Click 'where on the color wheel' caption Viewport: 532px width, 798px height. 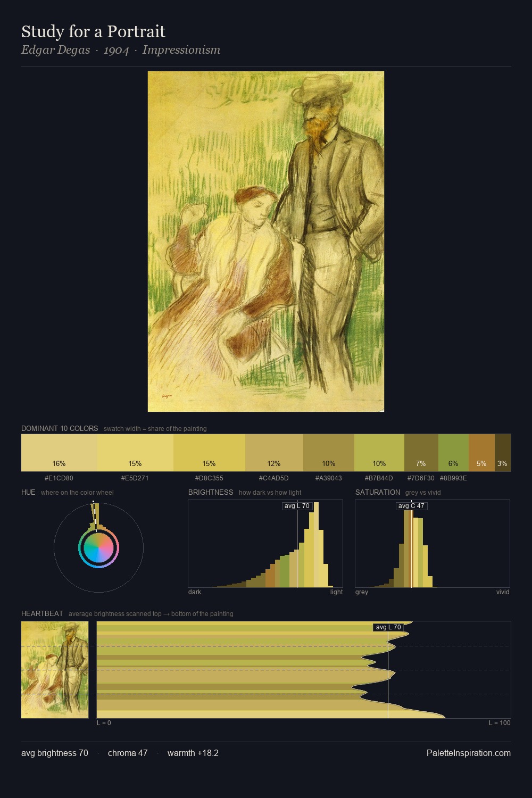77,492
